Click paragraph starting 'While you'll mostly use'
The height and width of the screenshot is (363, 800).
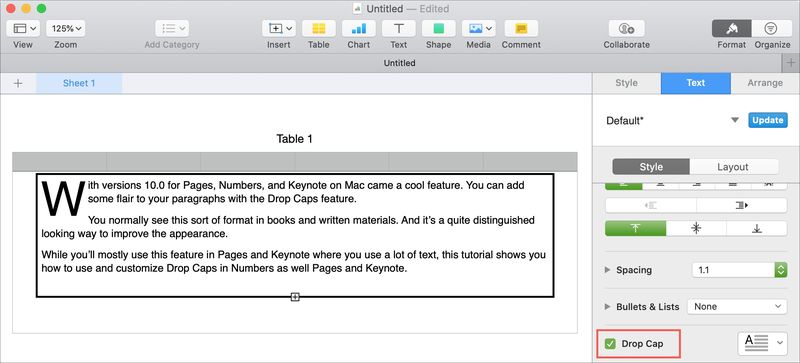[x=293, y=261]
